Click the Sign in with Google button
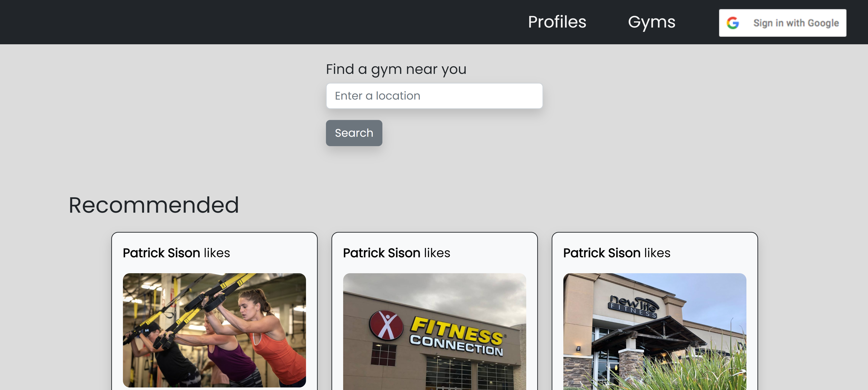Image resolution: width=868 pixels, height=390 pixels. pyautogui.click(x=782, y=23)
